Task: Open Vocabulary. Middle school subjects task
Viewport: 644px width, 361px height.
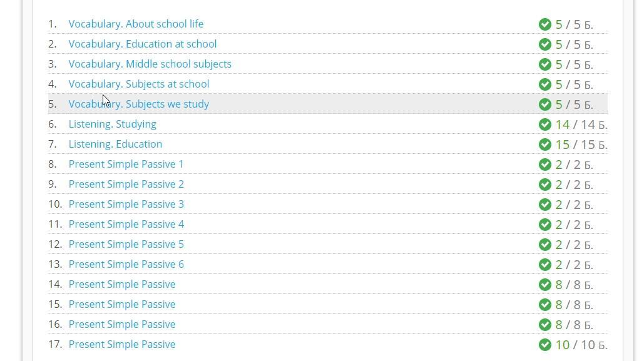Action: point(150,64)
